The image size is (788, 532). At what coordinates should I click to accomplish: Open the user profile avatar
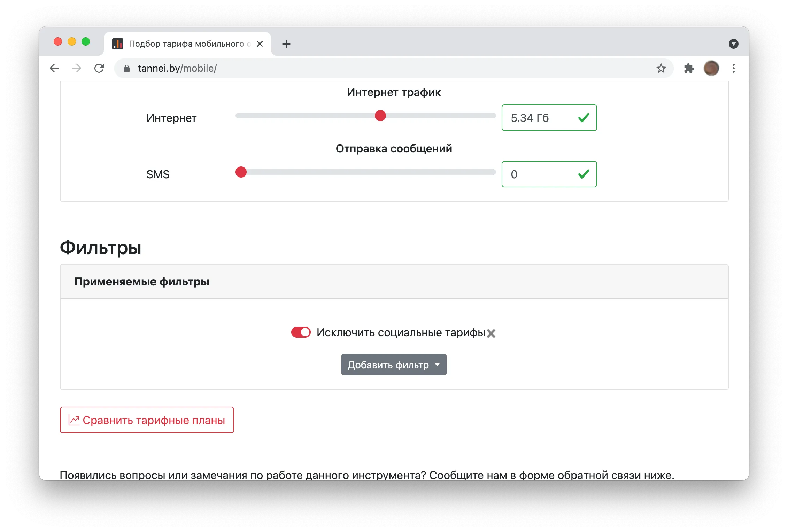click(711, 68)
